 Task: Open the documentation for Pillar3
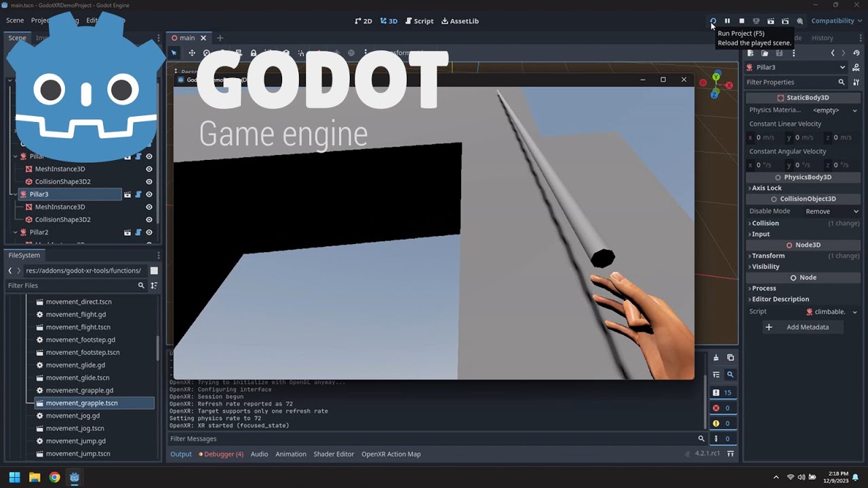[x=856, y=67]
